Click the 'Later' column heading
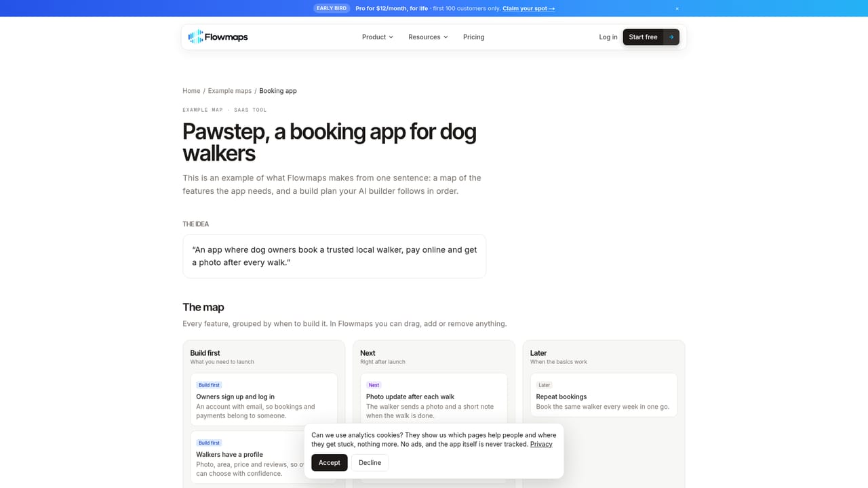The width and height of the screenshot is (868, 488). [538, 353]
